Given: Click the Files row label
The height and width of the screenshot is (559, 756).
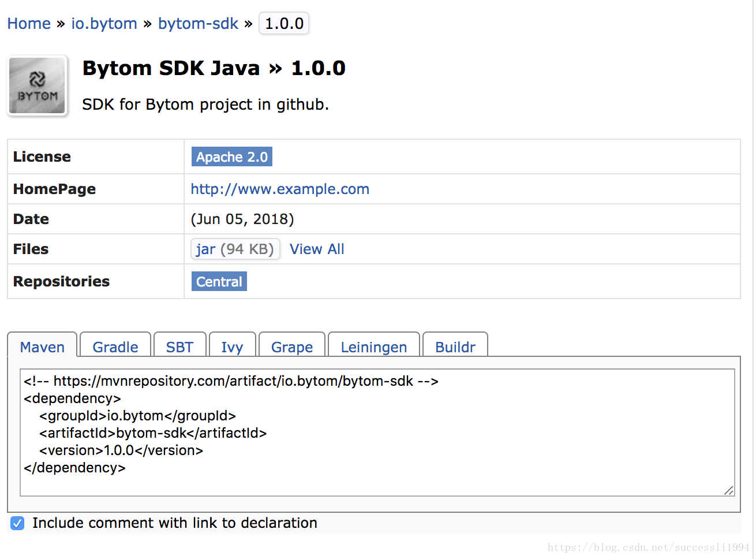Looking at the screenshot, I should (31, 249).
